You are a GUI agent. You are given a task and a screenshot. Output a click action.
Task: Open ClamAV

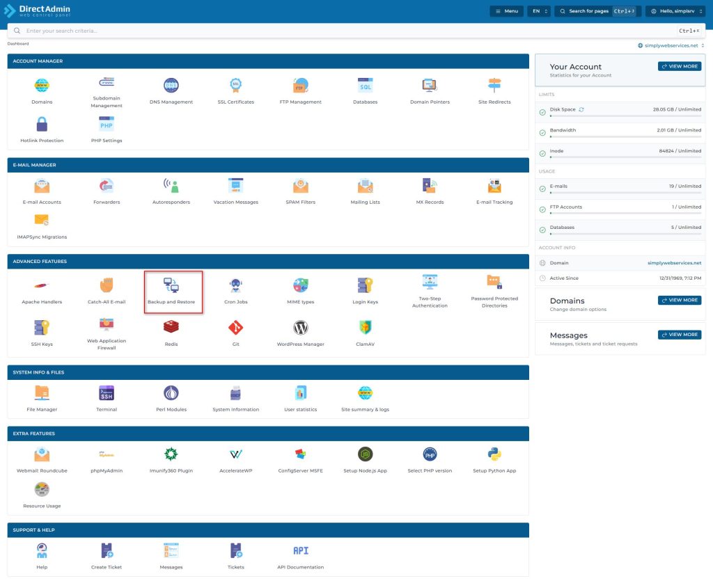click(x=365, y=333)
